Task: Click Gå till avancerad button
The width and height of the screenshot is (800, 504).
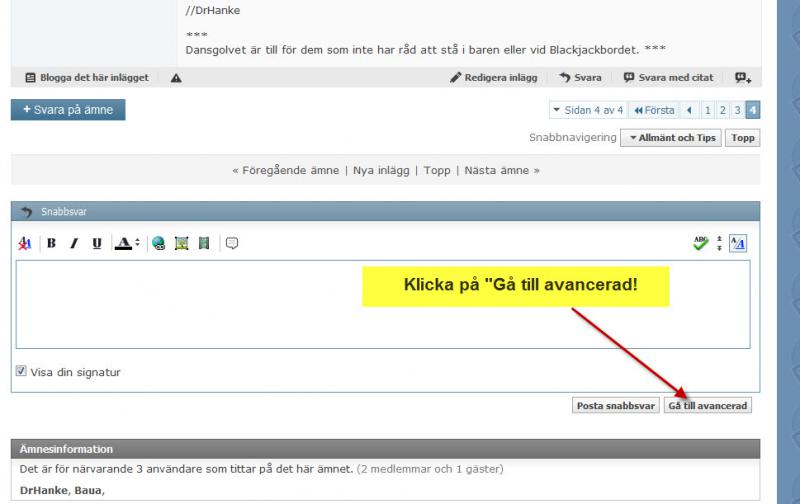Action: [708, 406]
